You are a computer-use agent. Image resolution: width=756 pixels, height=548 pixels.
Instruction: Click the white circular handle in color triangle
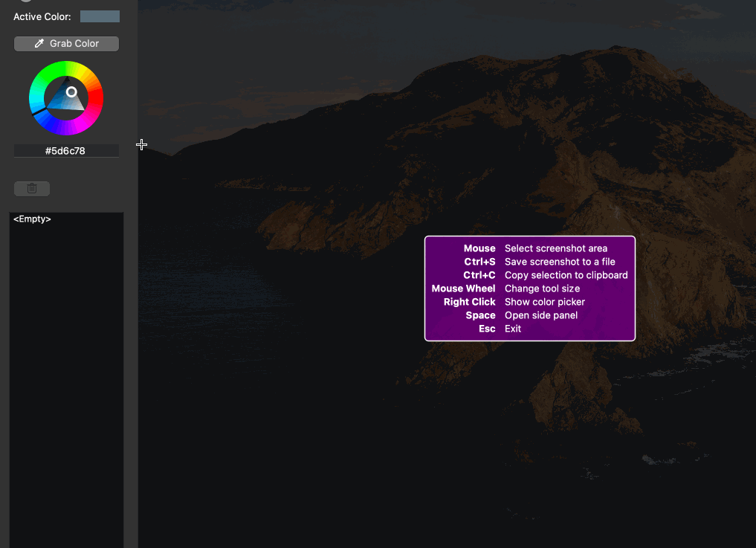click(71, 92)
